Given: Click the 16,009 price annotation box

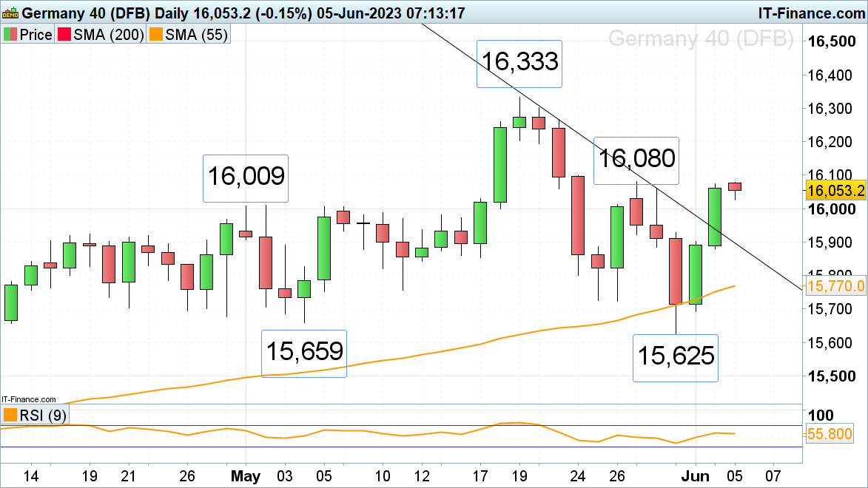Looking at the screenshot, I should [246, 178].
